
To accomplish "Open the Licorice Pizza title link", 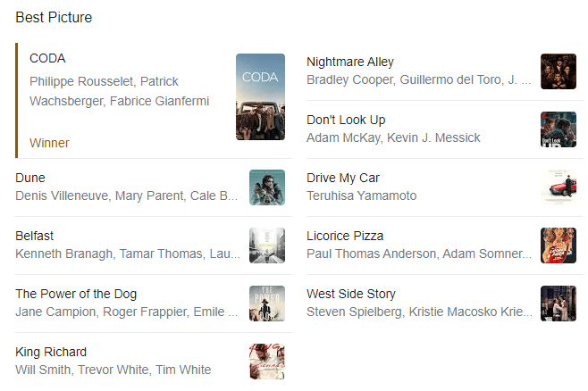I will 345,236.
